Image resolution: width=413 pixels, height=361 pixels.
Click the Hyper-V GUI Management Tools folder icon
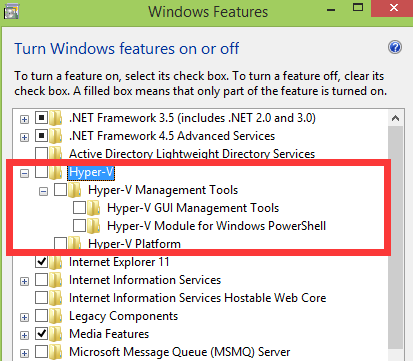(94, 208)
